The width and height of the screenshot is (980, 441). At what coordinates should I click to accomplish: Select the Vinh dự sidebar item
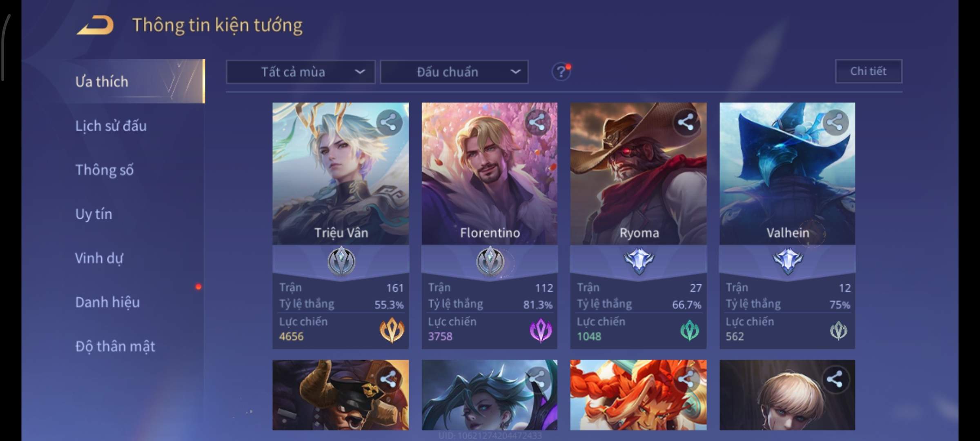coord(99,258)
